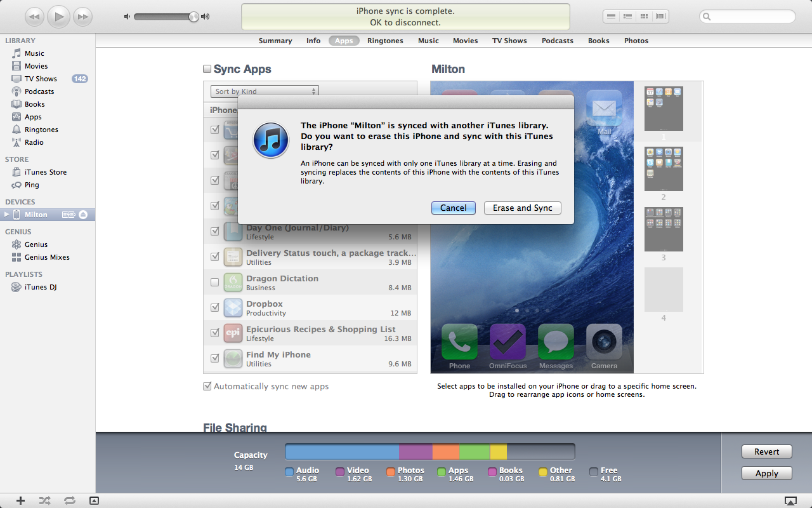Switch to the Info tab
Image resolution: width=812 pixels, height=508 pixels.
click(x=313, y=41)
